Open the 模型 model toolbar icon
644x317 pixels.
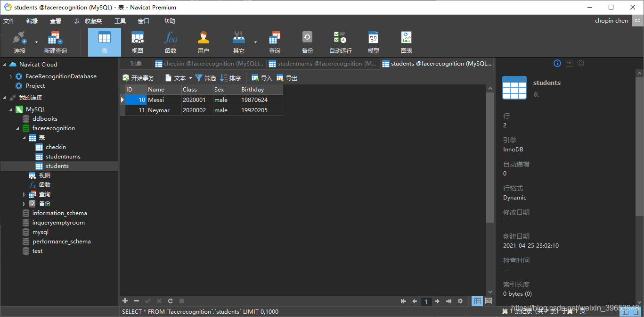pos(374,42)
